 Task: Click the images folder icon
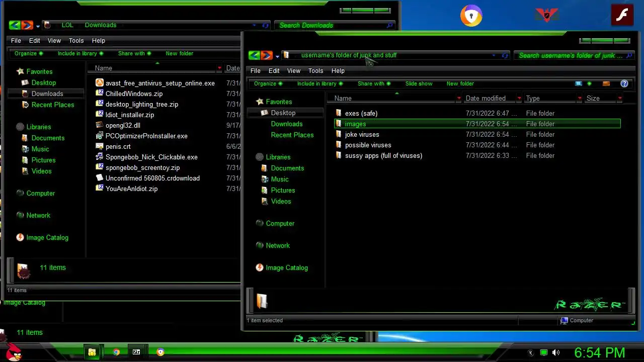[x=339, y=124]
